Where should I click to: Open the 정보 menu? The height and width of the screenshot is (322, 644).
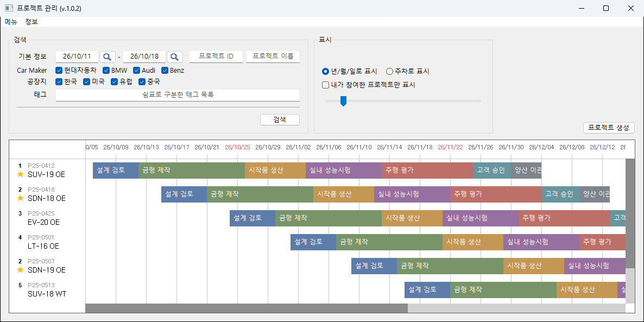pos(31,22)
